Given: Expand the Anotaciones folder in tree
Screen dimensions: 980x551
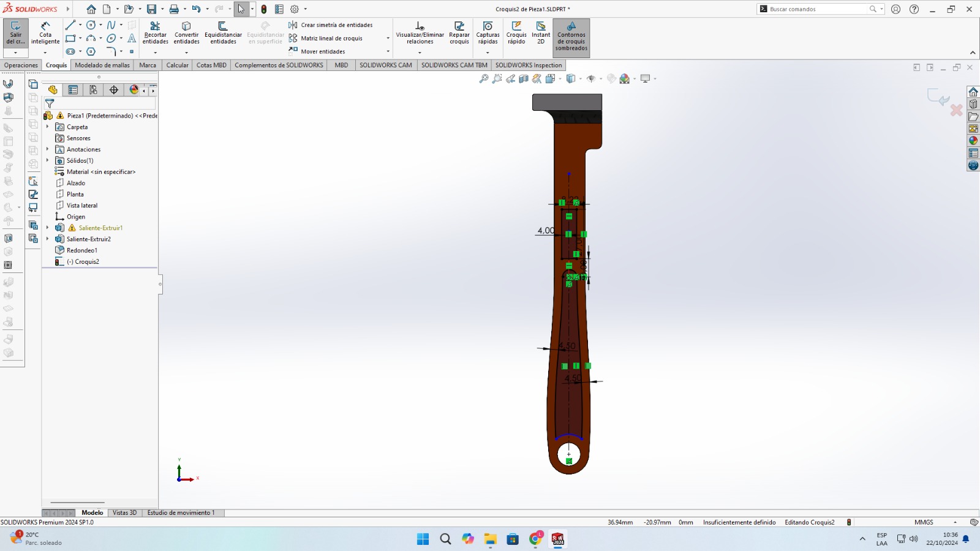Looking at the screenshot, I should pos(47,149).
